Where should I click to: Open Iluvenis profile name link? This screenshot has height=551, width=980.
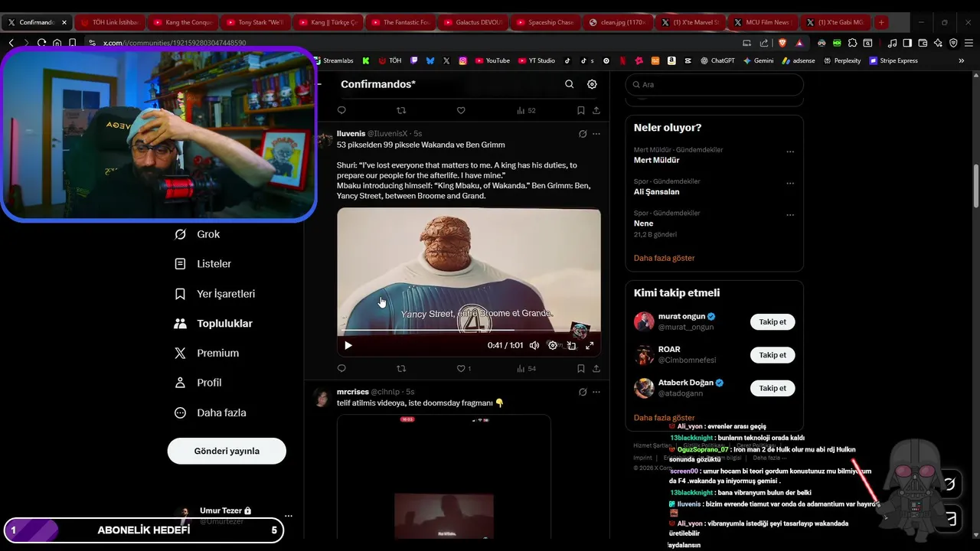351,134
